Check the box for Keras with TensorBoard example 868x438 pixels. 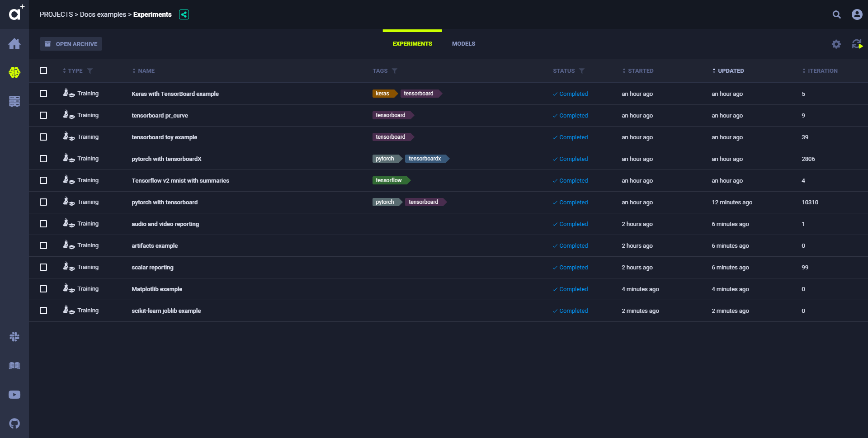point(43,94)
